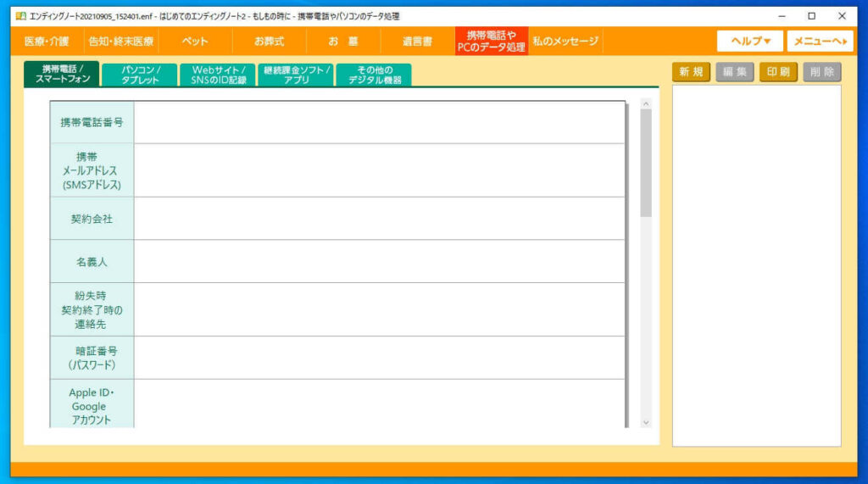
Task: Maximize the エンディングノート window
Action: [811, 16]
